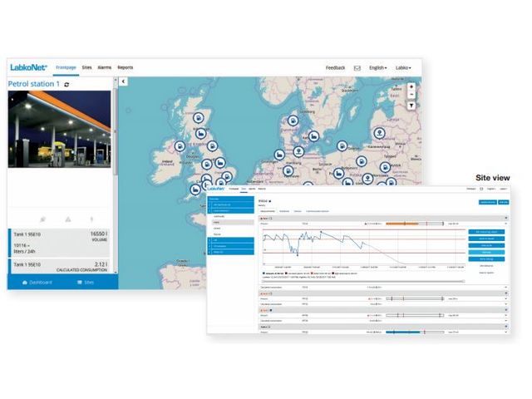Click the warning triangle icon under station photo

point(68,219)
